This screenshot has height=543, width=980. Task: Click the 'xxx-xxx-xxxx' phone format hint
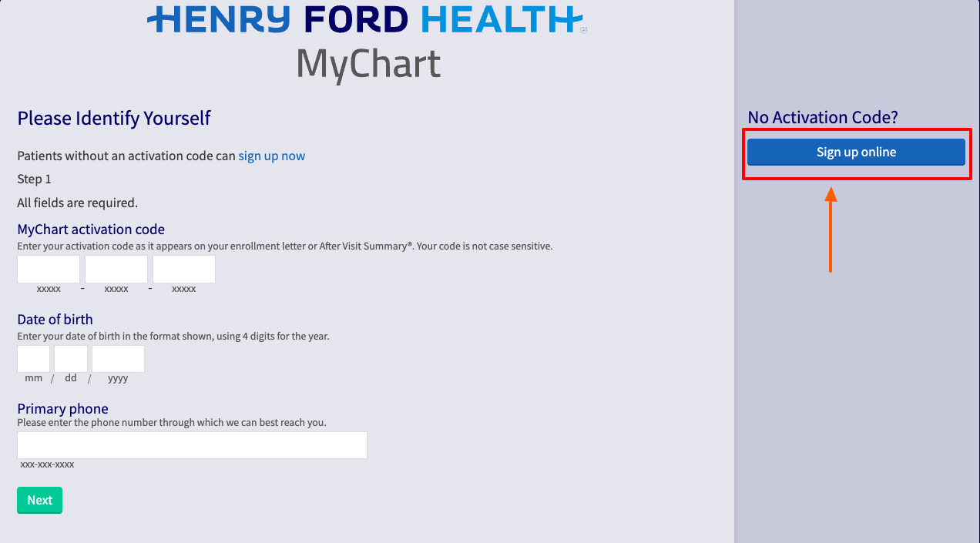click(47, 464)
